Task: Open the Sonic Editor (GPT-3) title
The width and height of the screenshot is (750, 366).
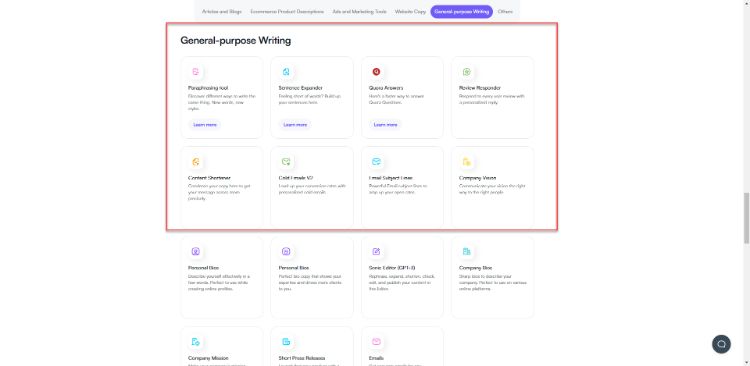Action: tap(391, 268)
